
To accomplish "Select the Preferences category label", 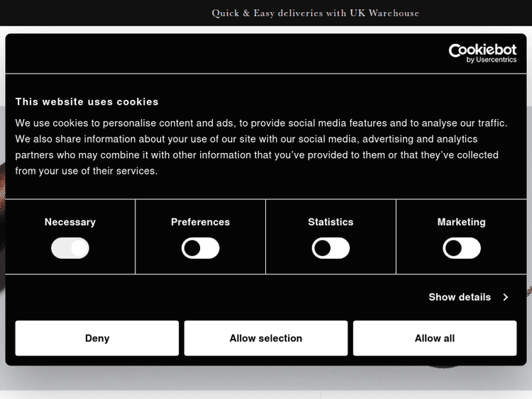I will (x=201, y=222).
